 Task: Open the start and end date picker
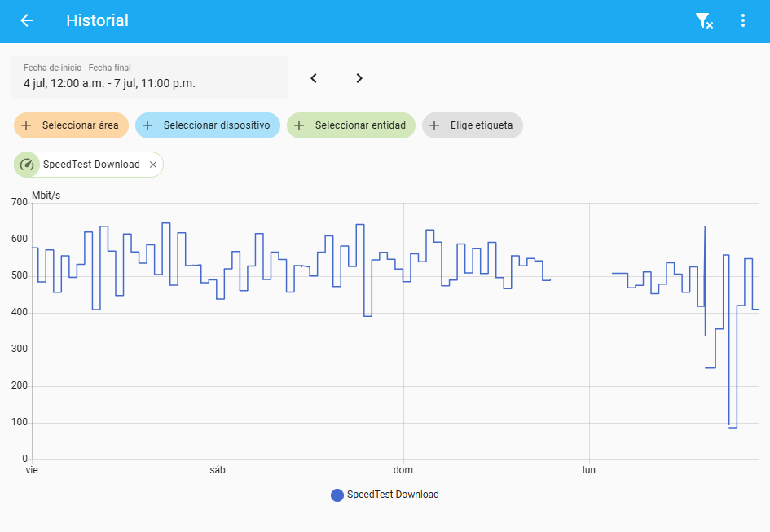click(149, 77)
